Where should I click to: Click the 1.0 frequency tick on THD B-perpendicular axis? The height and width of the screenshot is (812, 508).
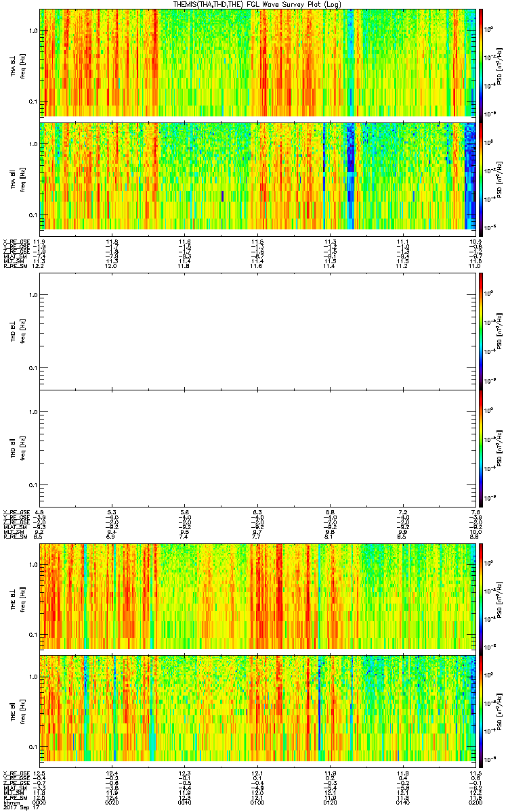point(33,295)
